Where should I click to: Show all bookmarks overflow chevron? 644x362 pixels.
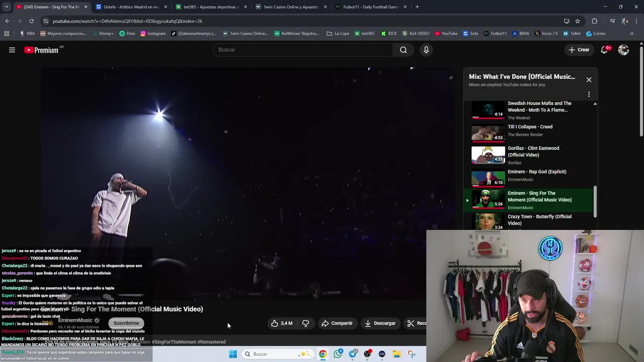coord(632,34)
